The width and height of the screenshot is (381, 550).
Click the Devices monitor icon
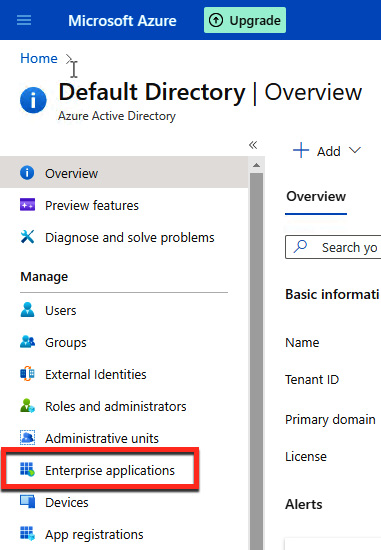pos(27,502)
